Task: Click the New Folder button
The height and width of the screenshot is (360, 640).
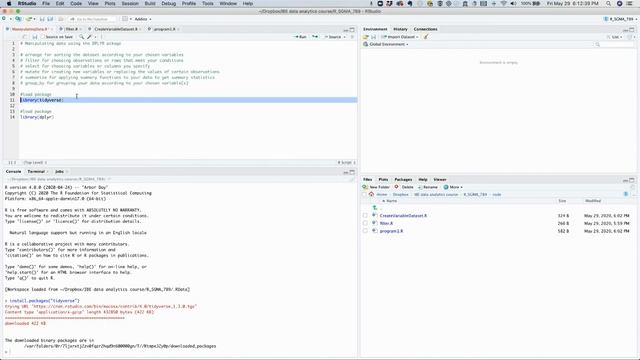Action: (376, 187)
